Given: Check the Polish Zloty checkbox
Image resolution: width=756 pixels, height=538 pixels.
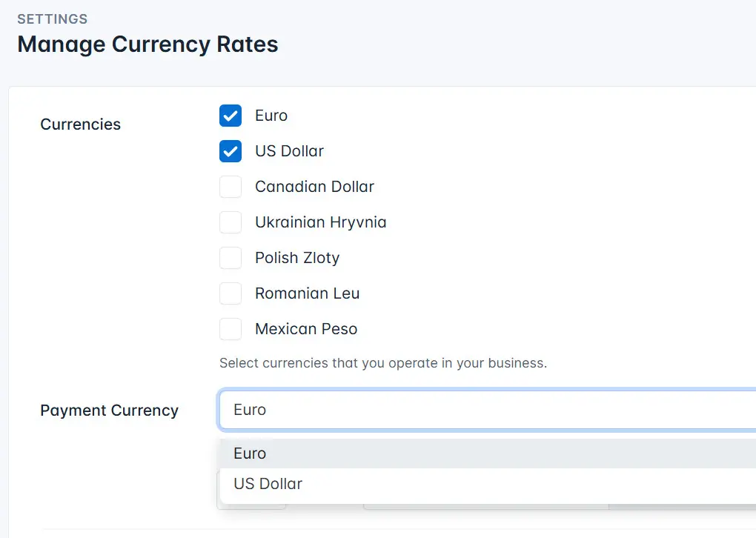Looking at the screenshot, I should [231, 258].
